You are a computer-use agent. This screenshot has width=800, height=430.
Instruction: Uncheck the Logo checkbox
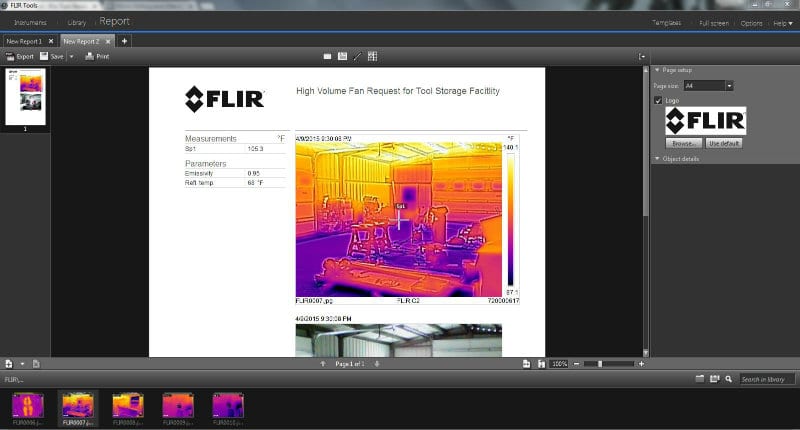pos(657,101)
